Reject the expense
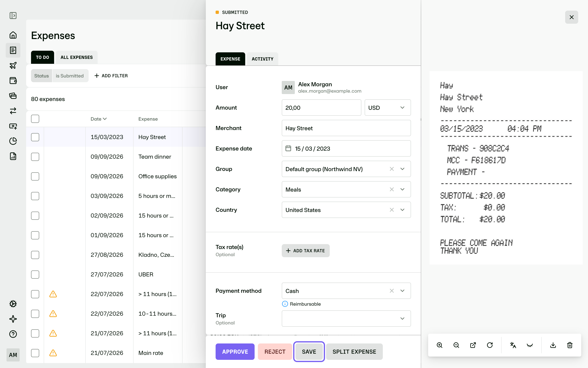 [x=275, y=352]
